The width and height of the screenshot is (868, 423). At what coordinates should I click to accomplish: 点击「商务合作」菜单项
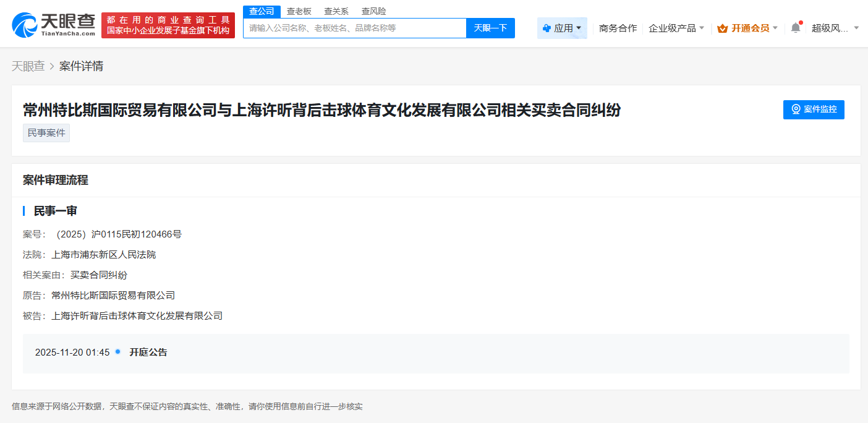tap(618, 28)
